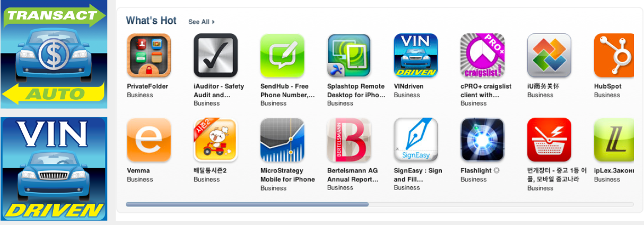Select the Bertelsmann AG Annual Report icon
This screenshot has height=225, width=644.
tap(349, 140)
